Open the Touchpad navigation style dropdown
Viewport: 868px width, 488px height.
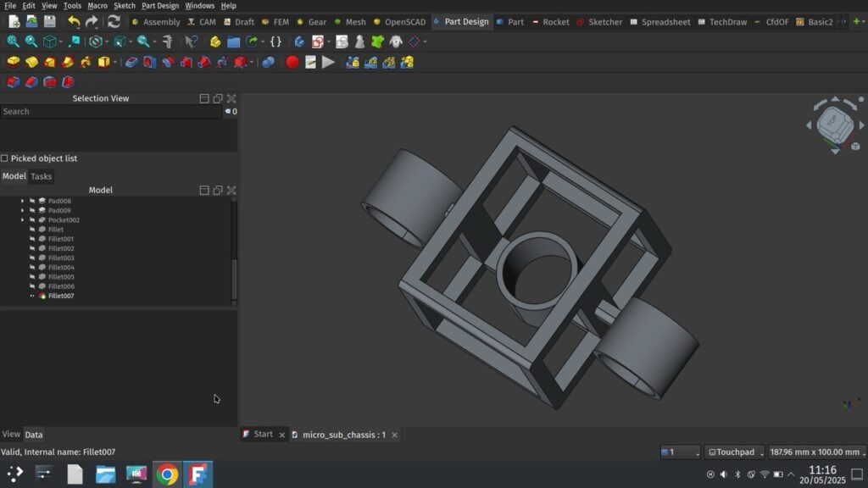click(x=734, y=452)
